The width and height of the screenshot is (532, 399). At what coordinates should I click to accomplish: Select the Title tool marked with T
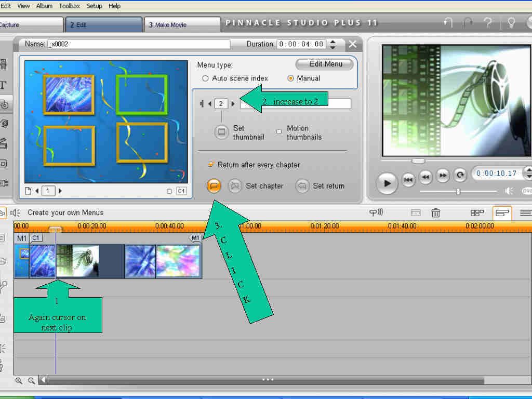(x=3, y=85)
